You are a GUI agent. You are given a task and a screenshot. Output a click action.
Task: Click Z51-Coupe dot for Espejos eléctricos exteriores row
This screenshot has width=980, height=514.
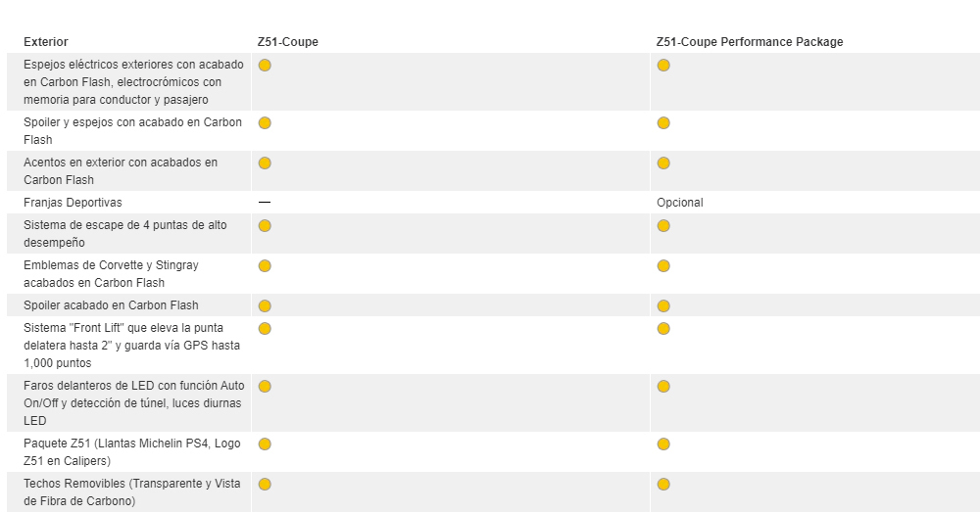265,65
